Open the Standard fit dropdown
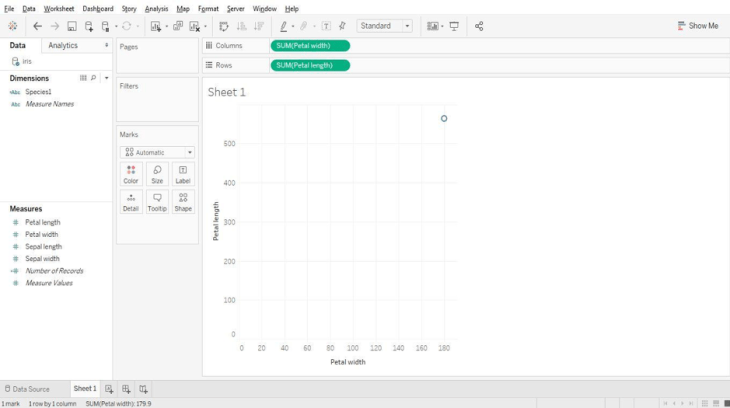This screenshot has height=408, width=730. tap(384, 26)
